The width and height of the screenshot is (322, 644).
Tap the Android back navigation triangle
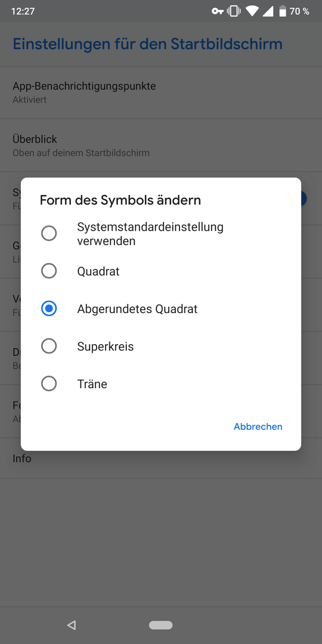click(x=72, y=625)
